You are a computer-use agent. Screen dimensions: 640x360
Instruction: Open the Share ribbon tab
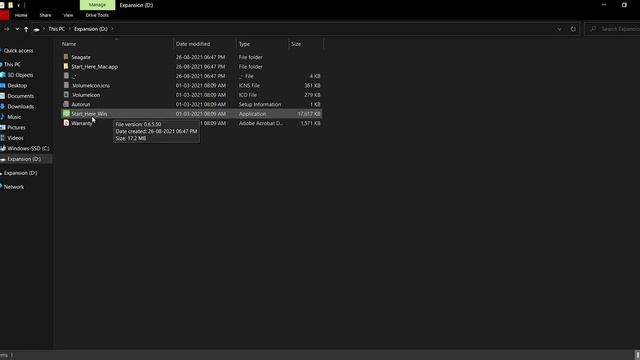tap(45, 15)
